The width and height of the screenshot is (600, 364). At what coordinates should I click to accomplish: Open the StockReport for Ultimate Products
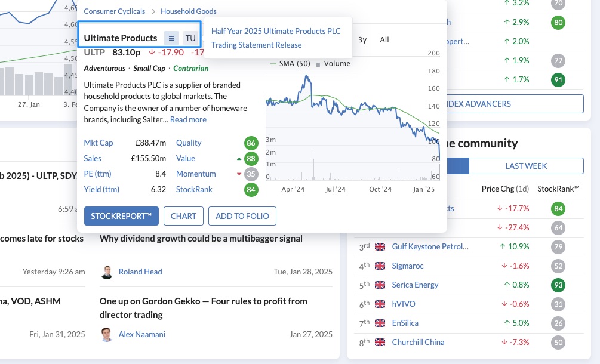(121, 216)
